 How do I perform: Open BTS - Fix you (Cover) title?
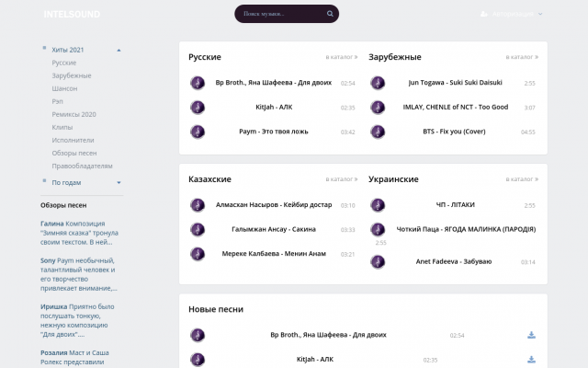454,132
